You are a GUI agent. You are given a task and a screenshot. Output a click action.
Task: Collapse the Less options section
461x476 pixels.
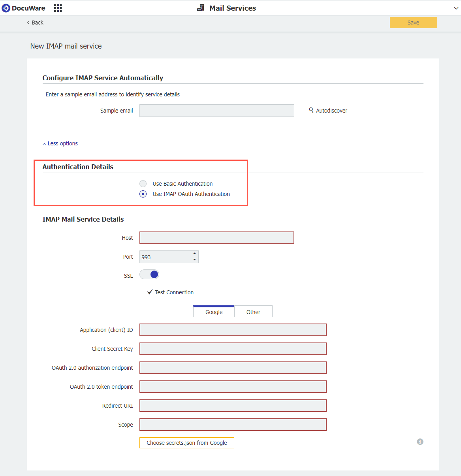[x=60, y=143]
